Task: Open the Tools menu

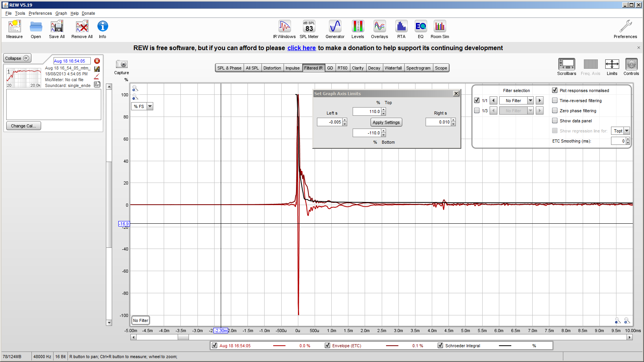Action: [20, 13]
